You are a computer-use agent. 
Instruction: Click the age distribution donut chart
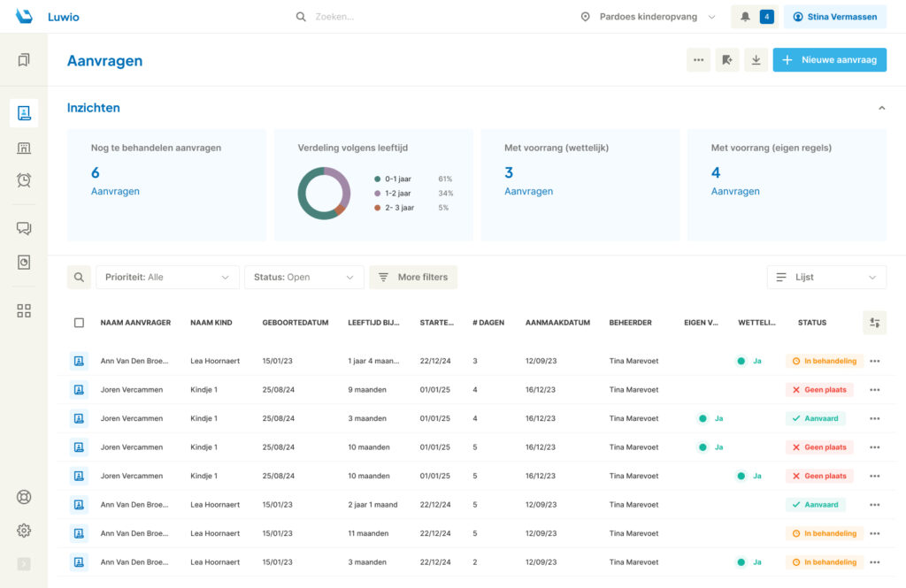pos(324,194)
